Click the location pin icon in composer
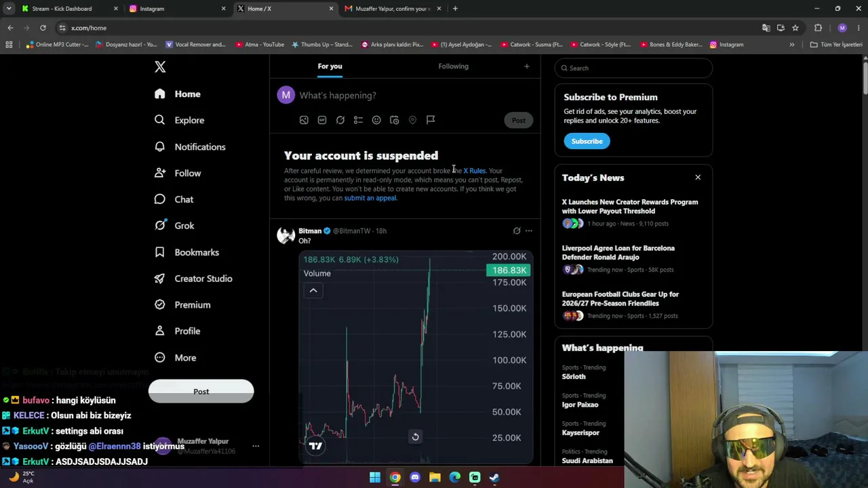 click(x=412, y=120)
